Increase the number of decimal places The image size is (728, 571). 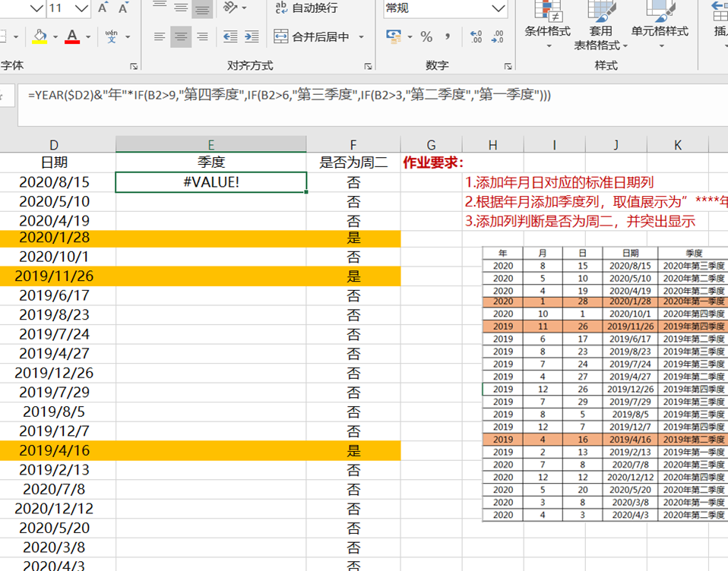476,36
